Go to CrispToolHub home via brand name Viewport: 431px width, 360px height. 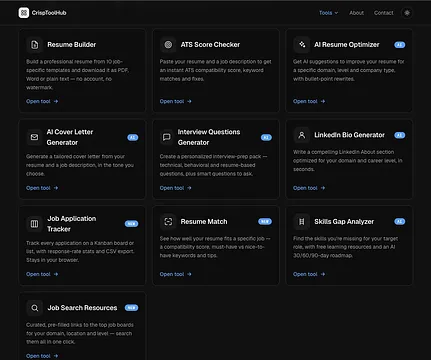click(x=49, y=13)
